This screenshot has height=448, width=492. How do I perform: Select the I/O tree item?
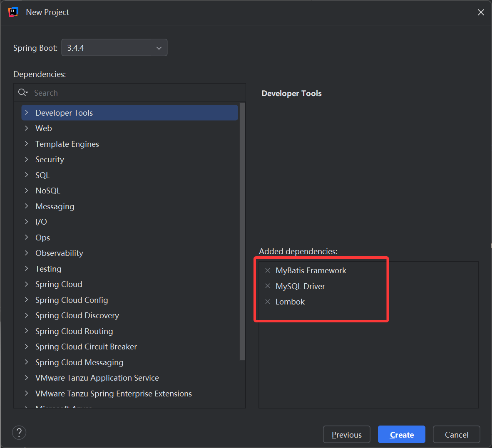(x=129, y=222)
